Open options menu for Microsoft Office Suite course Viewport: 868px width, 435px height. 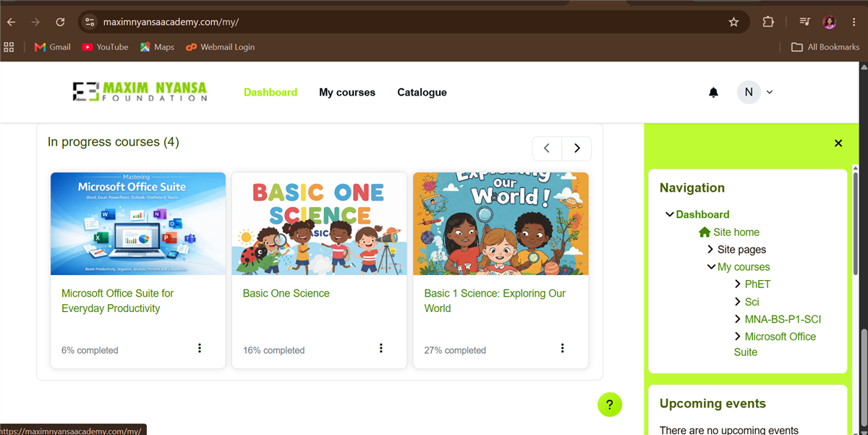tap(200, 348)
